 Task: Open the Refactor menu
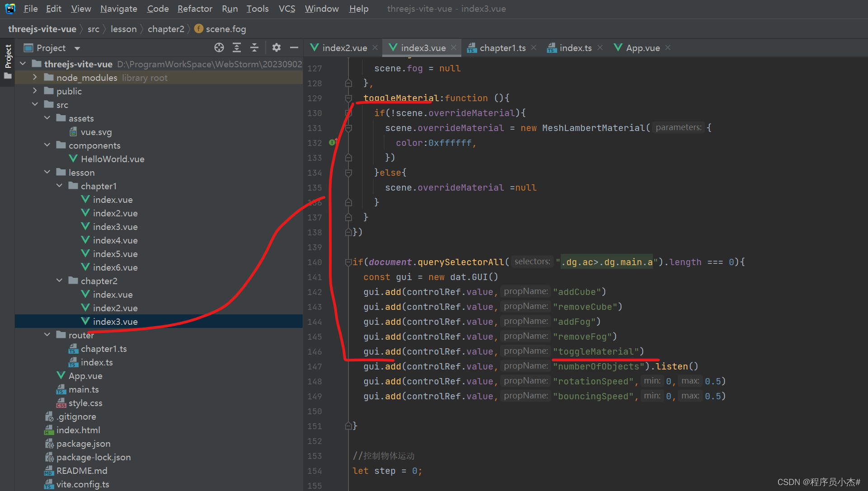pos(195,9)
